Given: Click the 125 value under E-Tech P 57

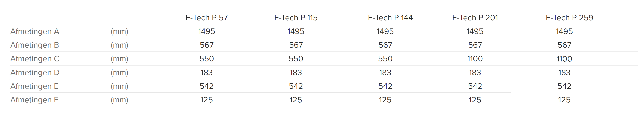Looking at the screenshot, I should [x=206, y=100].
